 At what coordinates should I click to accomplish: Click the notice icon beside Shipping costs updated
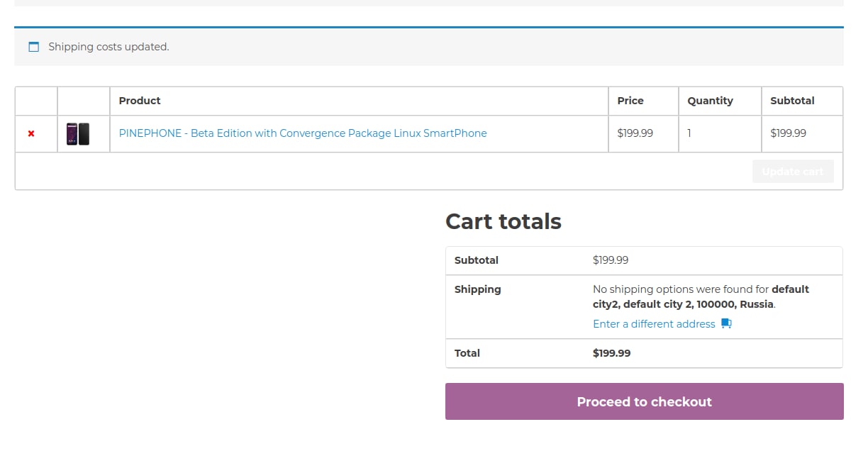pos(33,47)
